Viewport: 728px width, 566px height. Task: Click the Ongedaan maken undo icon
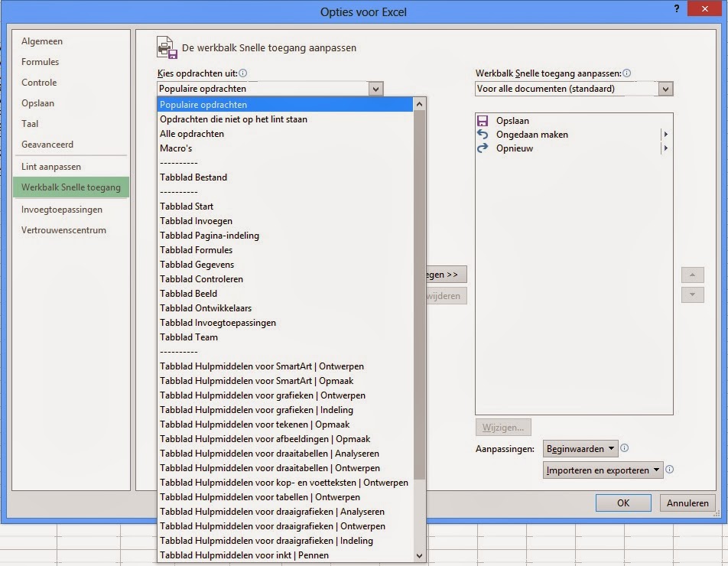click(x=484, y=134)
